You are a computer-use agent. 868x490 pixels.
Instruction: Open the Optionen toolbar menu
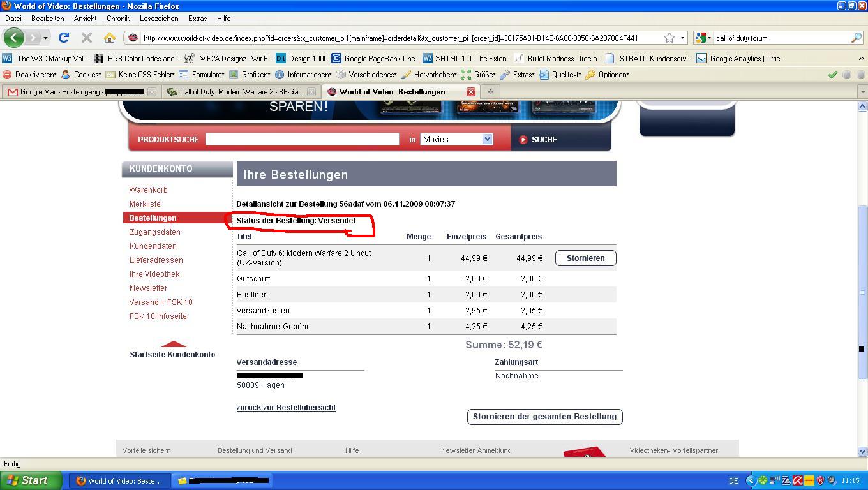[x=607, y=74]
